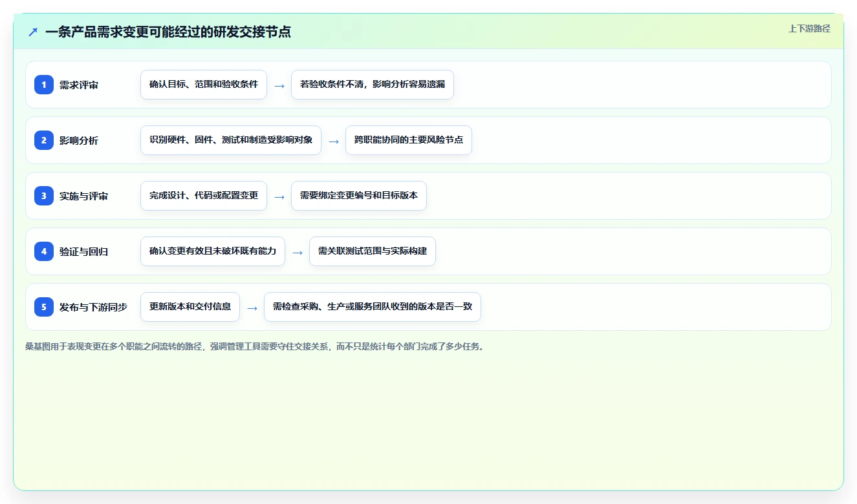Click the 确认变更有效且未破坏既有能力 box
This screenshot has width=857, height=504.
point(213,251)
